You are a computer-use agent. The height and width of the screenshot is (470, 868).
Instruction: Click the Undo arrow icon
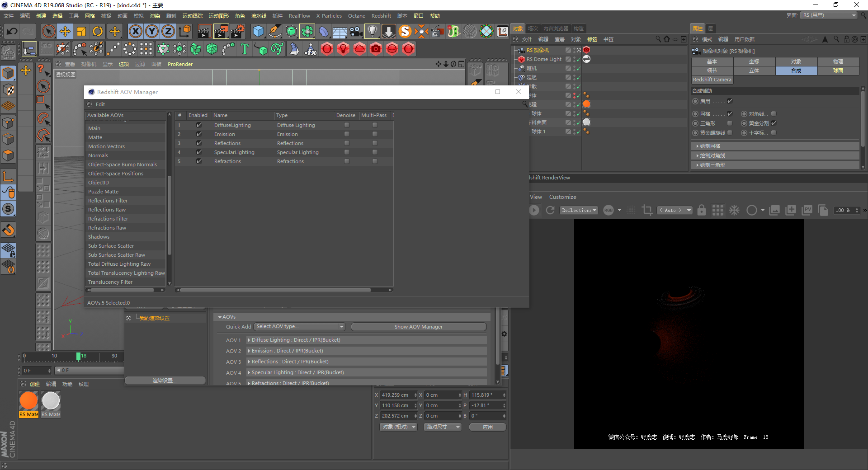(x=12, y=31)
